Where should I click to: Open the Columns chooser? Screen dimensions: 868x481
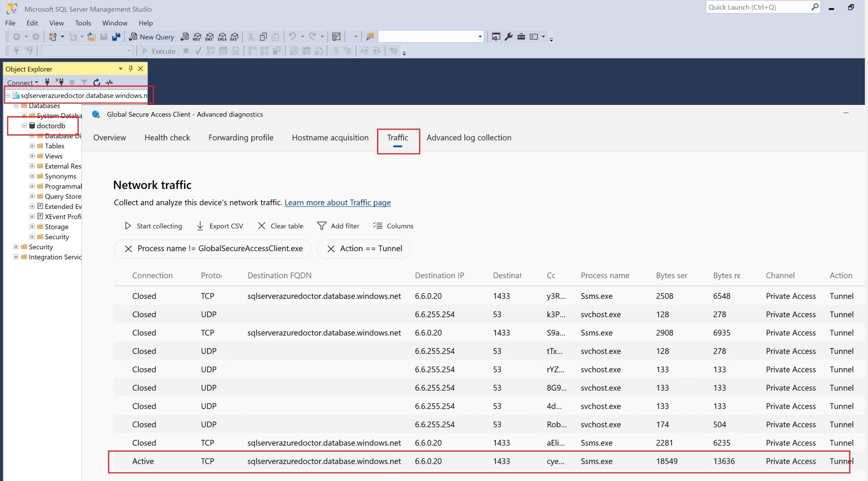click(393, 226)
